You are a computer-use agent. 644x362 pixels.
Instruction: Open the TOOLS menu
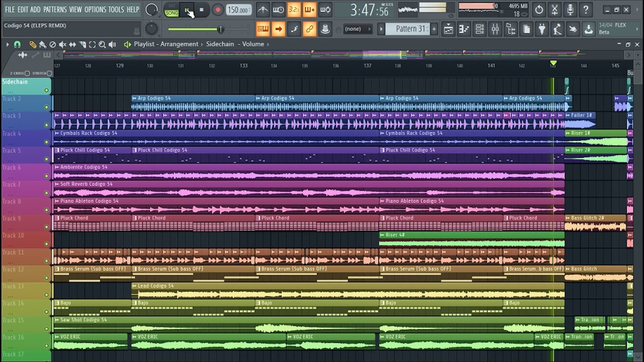pos(116,10)
